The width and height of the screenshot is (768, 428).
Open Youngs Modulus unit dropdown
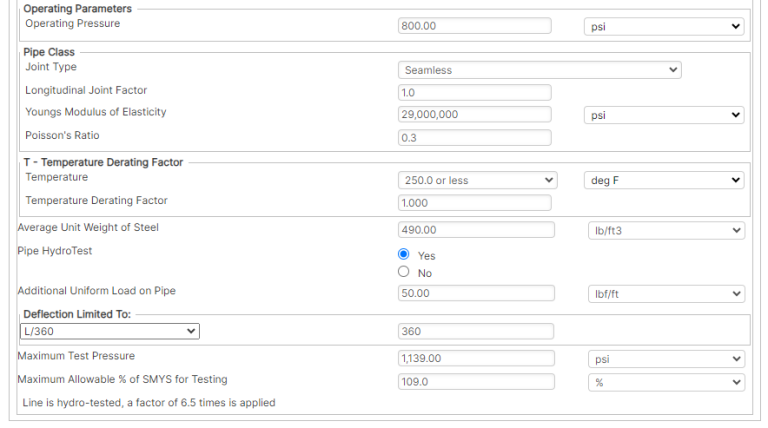coord(663,115)
